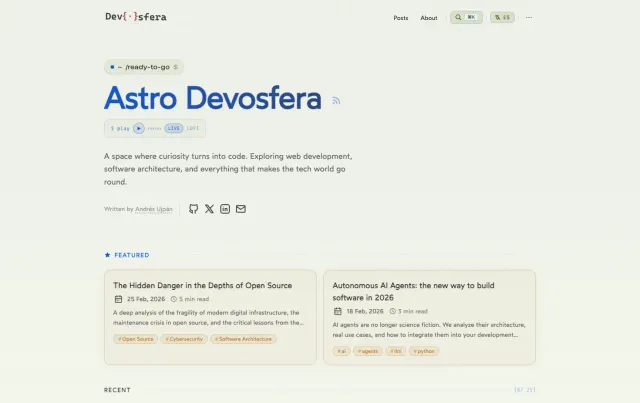The width and height of the screenshot is (640, 403).
Task: Select the #agents tag
Action: coord(367,351)
